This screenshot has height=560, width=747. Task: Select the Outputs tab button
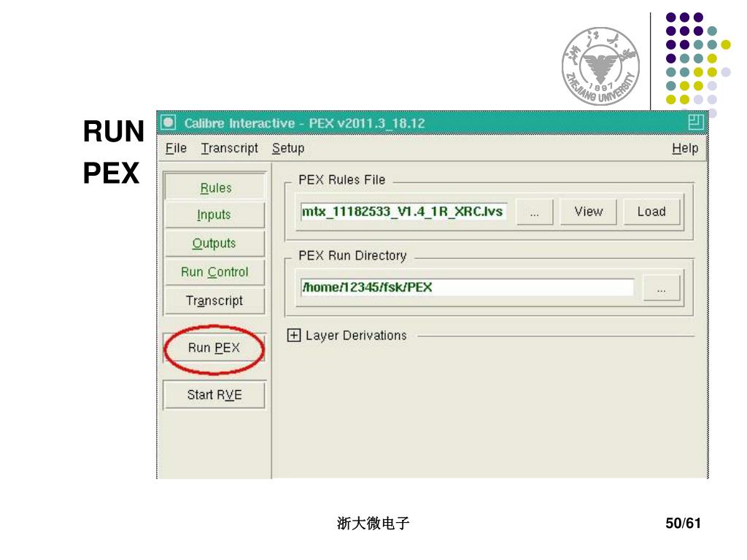point(214,244)
